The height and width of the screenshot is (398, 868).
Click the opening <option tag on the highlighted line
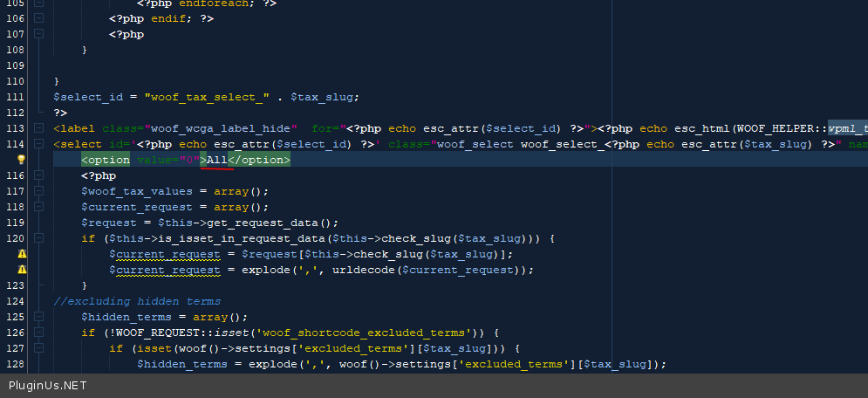(106, 160)
